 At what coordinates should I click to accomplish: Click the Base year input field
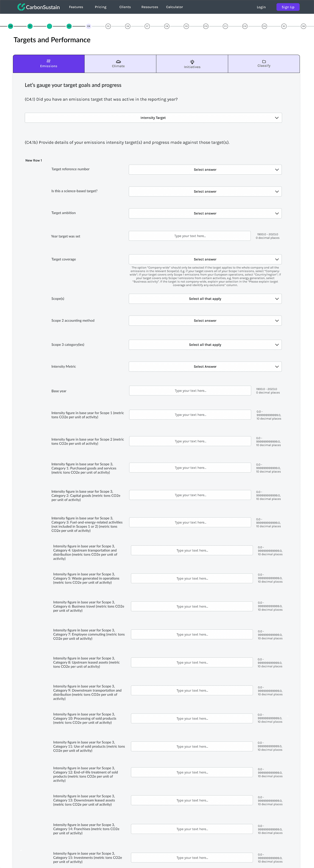(190, 391)
